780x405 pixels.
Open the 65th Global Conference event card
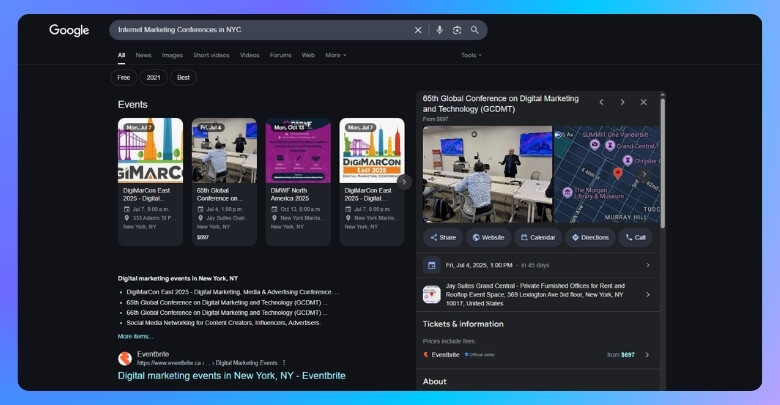point(224,182)
